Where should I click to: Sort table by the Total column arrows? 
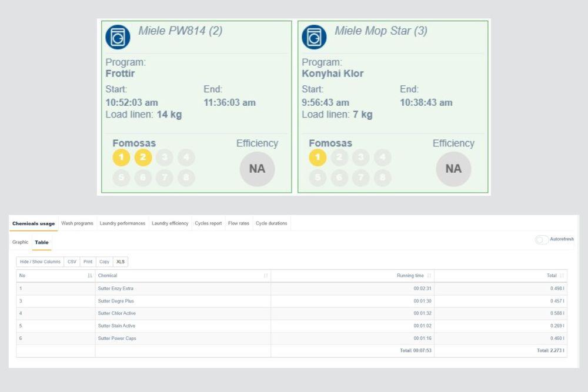coord(562,276)
